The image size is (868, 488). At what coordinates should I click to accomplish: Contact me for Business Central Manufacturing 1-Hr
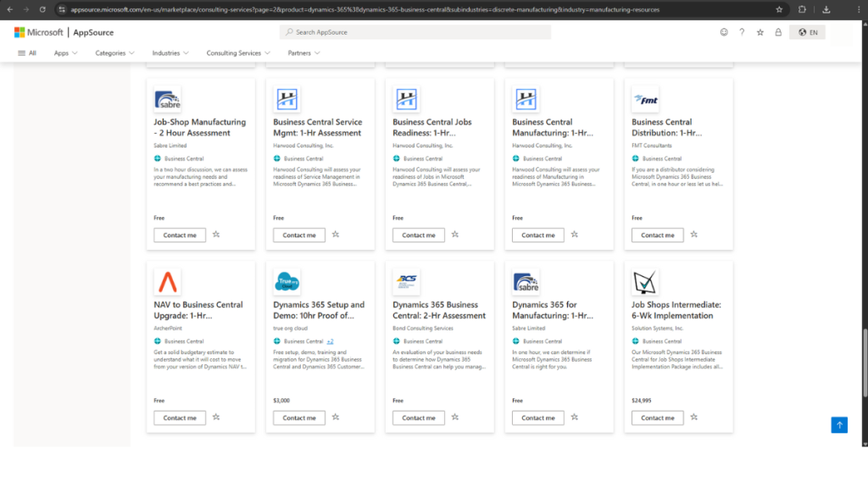point(538,236)
